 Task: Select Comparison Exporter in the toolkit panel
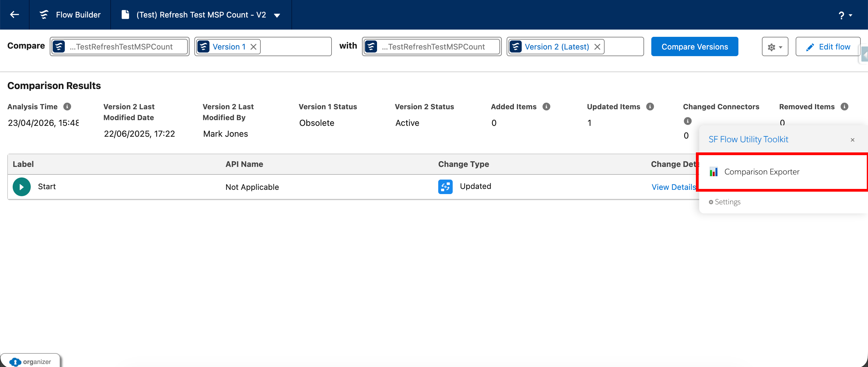[762, 172]
